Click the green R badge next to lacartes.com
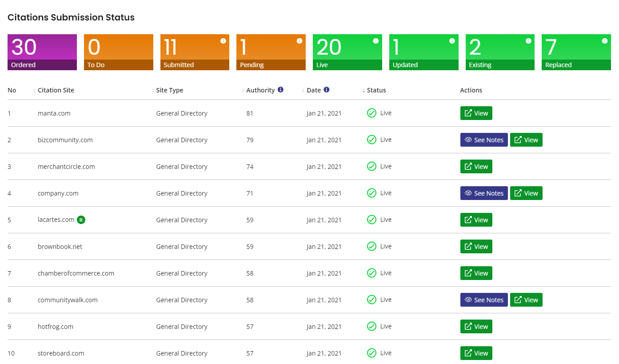The image size is (619, 364). [x=81, y=220]
